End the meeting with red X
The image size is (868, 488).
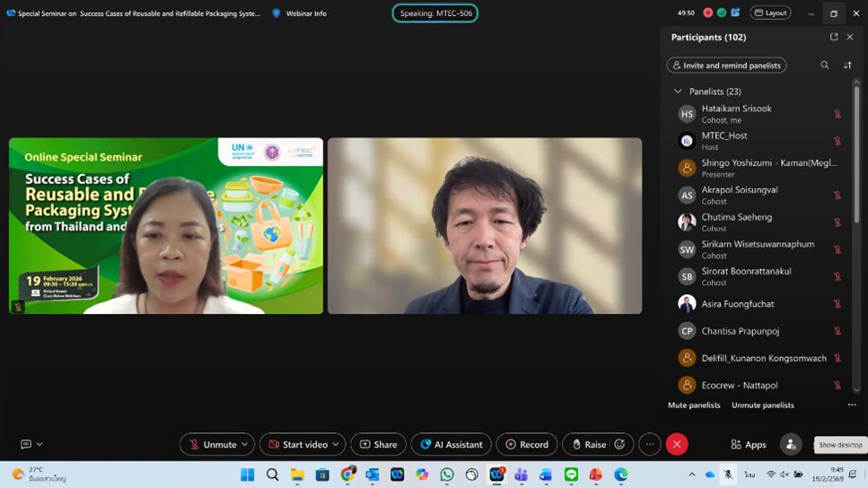(x=677, y=445)
